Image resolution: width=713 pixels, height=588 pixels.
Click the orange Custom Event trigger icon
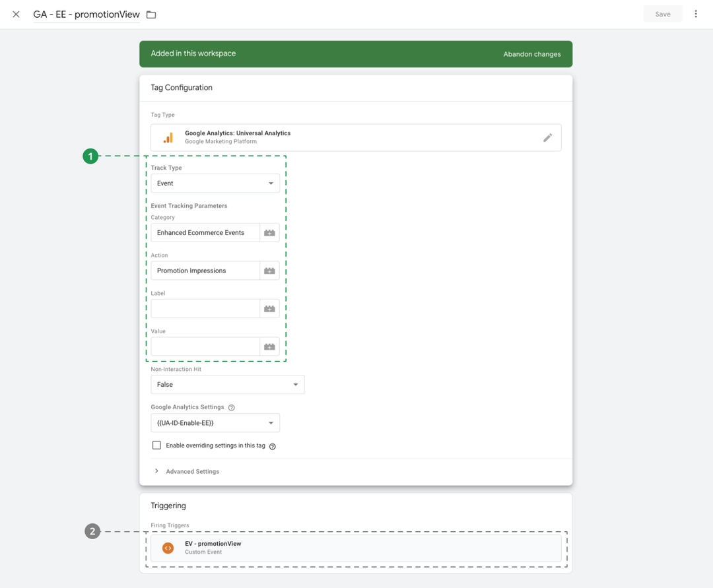[168, 548]
